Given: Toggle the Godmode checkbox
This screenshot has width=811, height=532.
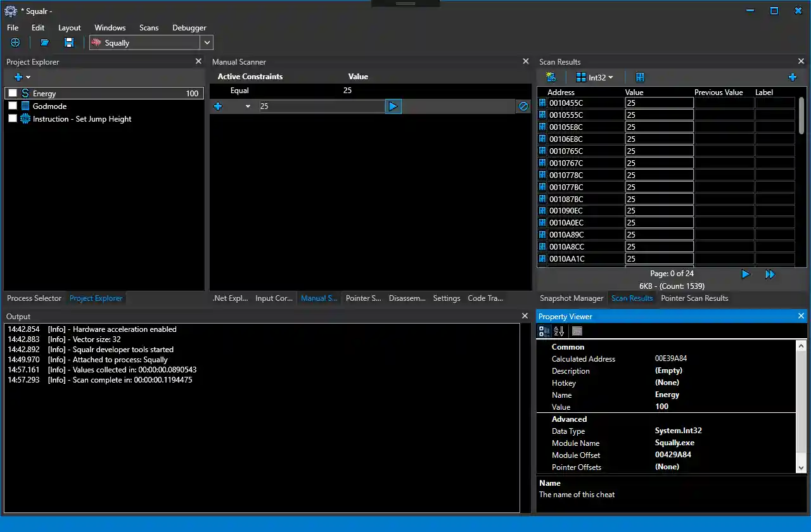Looking at the screenshot, I should coord(13,106).
